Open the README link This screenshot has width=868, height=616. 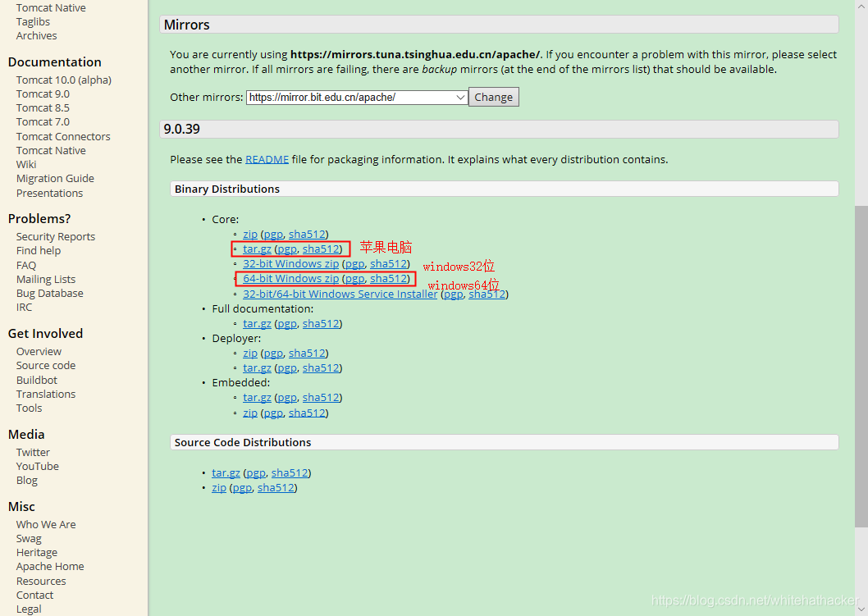pyautogui.click(x=267, y=159)
